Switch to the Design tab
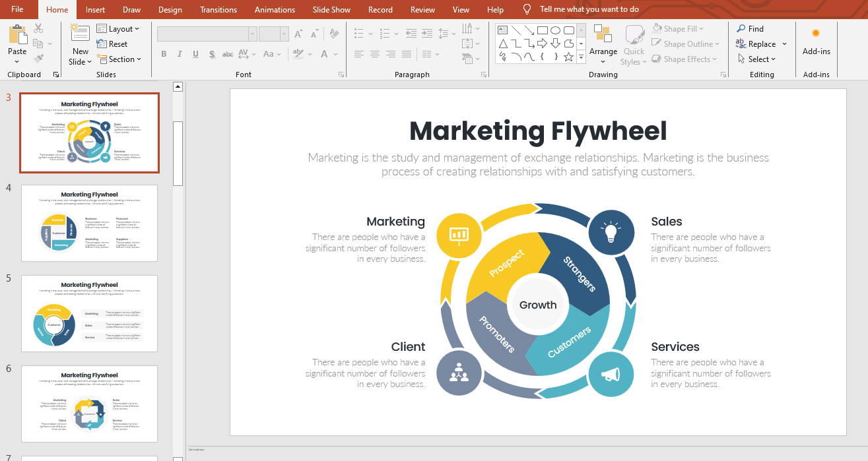868x461 pixels. [170, 10]
